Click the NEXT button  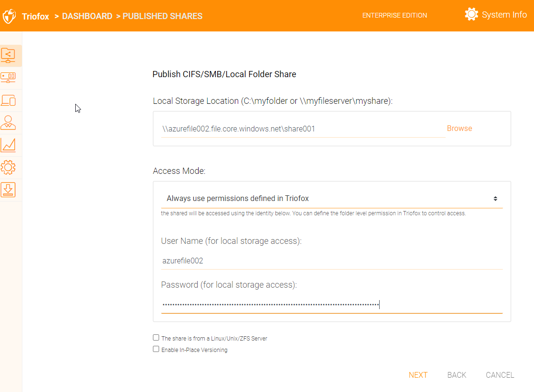click(x=418, y=375)
